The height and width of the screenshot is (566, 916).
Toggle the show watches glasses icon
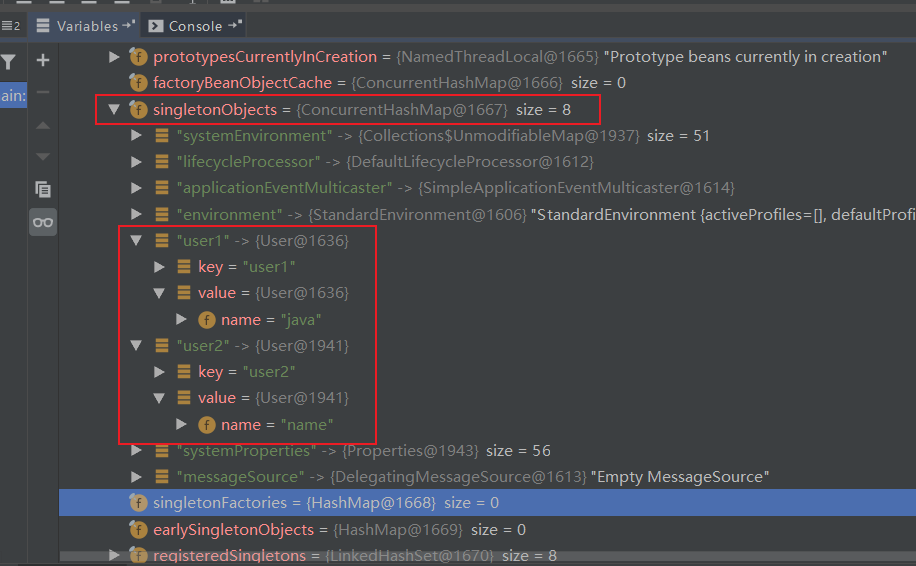click(x=43, y=222)
